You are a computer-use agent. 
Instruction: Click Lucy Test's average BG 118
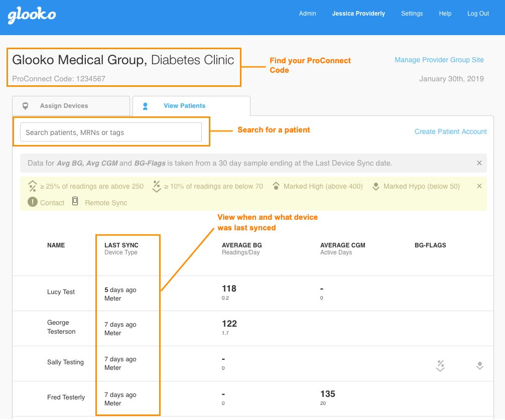[x=229, y=289]
